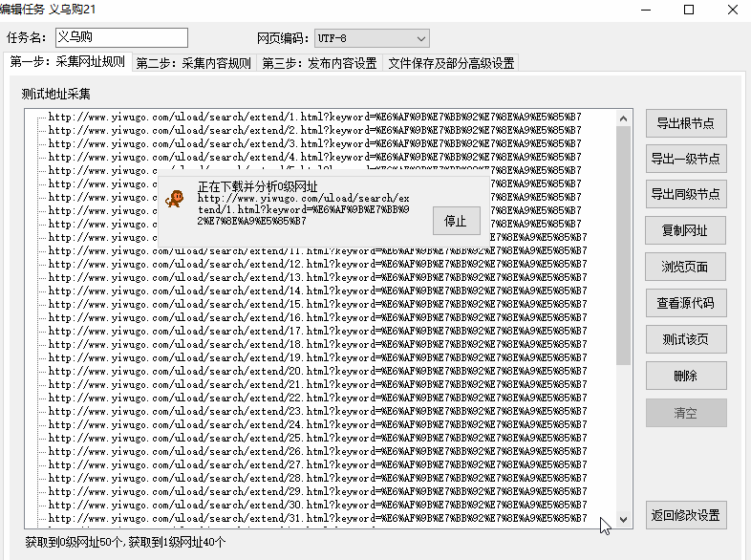Focus the 任务名 input field
The image size is (751, 560).
click(121, 37)
